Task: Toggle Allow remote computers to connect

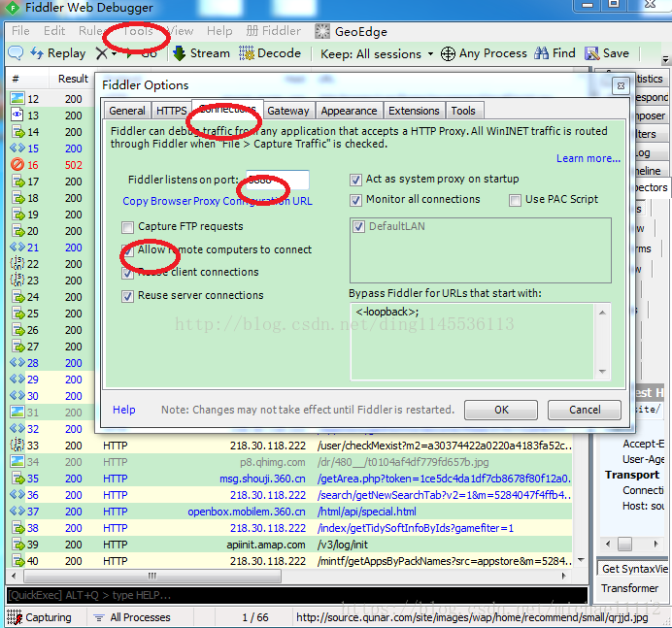Action: coord(127,250)
